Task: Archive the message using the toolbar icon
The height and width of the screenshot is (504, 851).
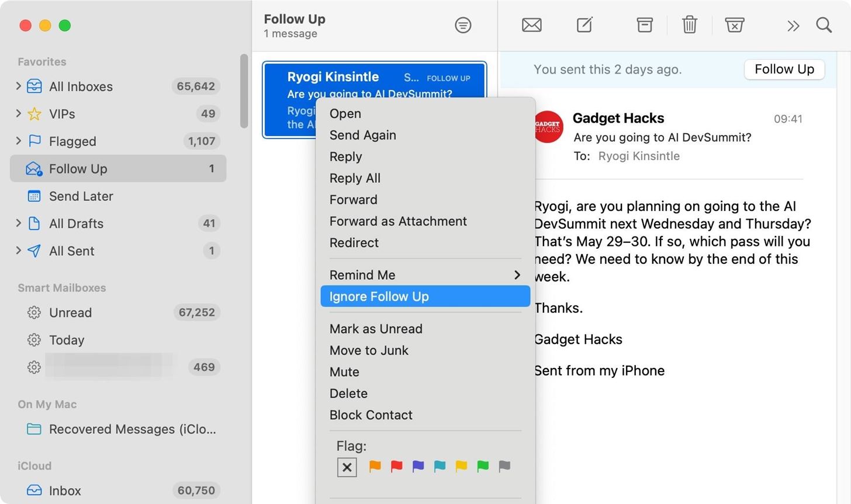Action: [x=644, y=25]
